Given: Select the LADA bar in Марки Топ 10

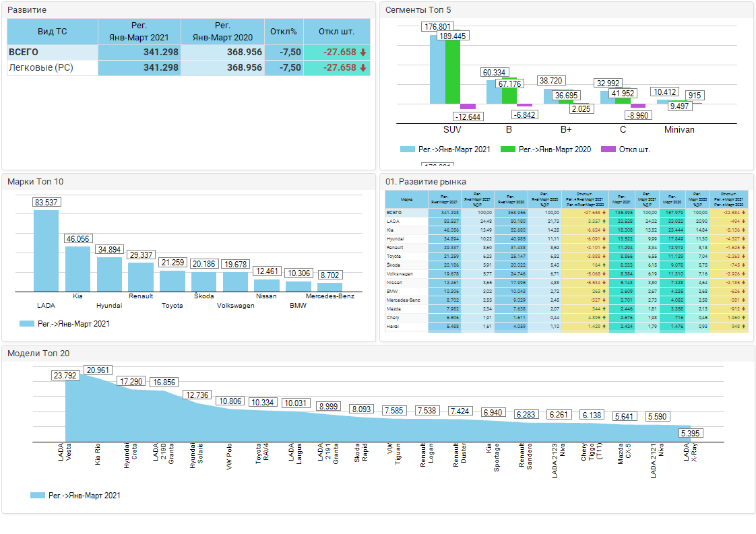Looking at the screenshot, I should pyautogui.click(x=46, y=251).
